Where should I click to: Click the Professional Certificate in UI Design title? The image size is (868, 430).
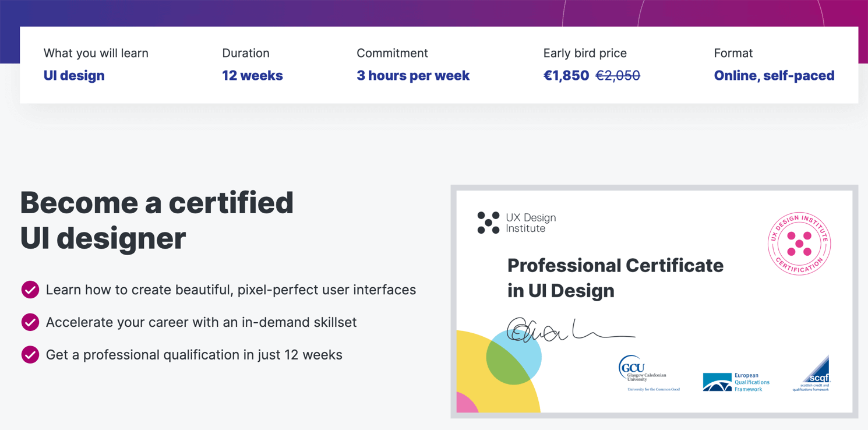coord(615,278)
